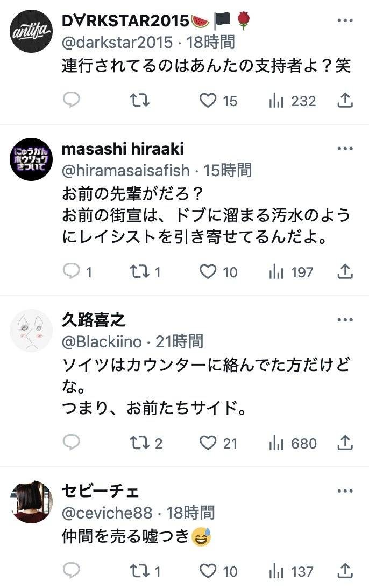
Task: Open more options for セビーチェ tweet
Action: tap(345, 491)
